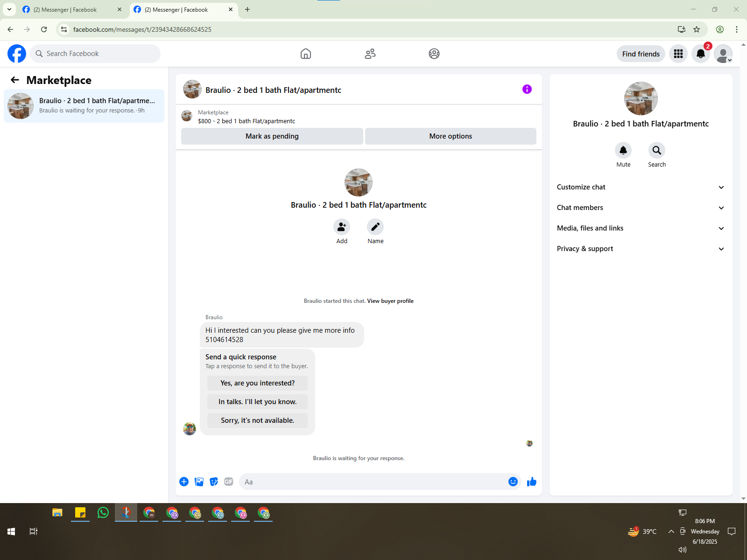Open the emoji picker in message box

[x=513, y=482]
